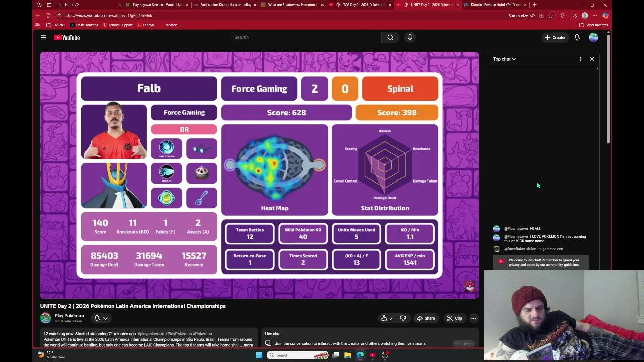Click the YouTube search magnifier button
Viewport: 644px width, 362px height.
(x=390, y=37)
